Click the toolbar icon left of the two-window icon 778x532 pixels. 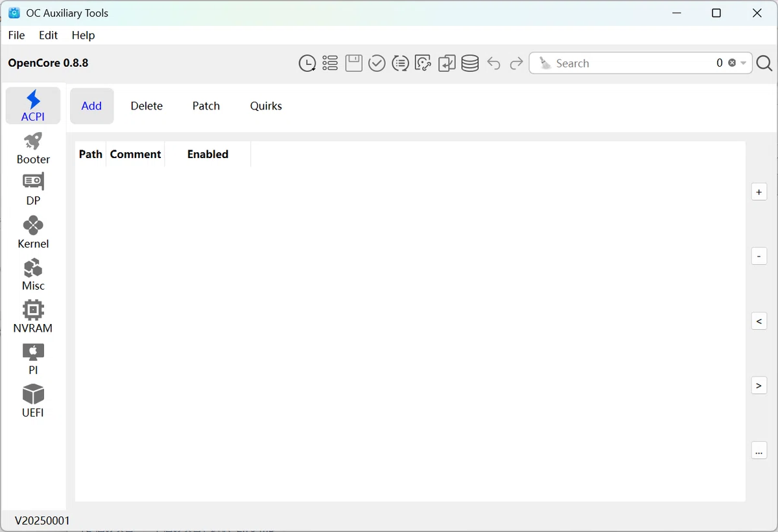point(423,64)
